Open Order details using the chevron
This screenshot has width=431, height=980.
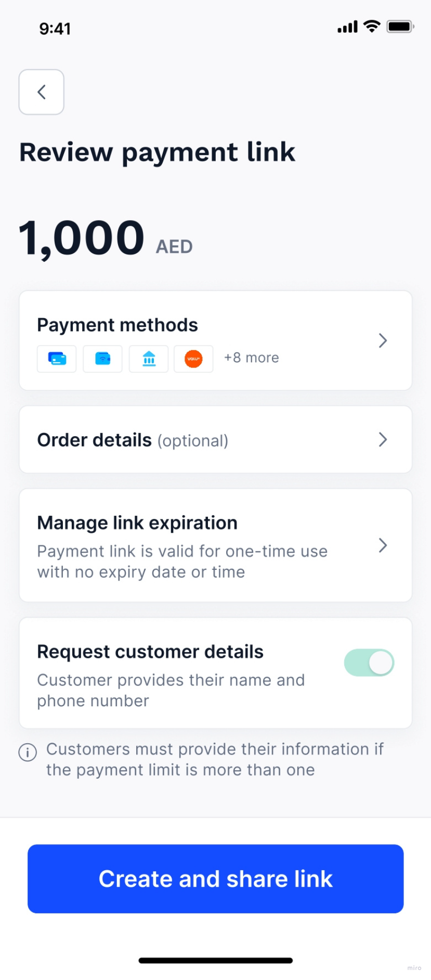click(x=383, y=440)
